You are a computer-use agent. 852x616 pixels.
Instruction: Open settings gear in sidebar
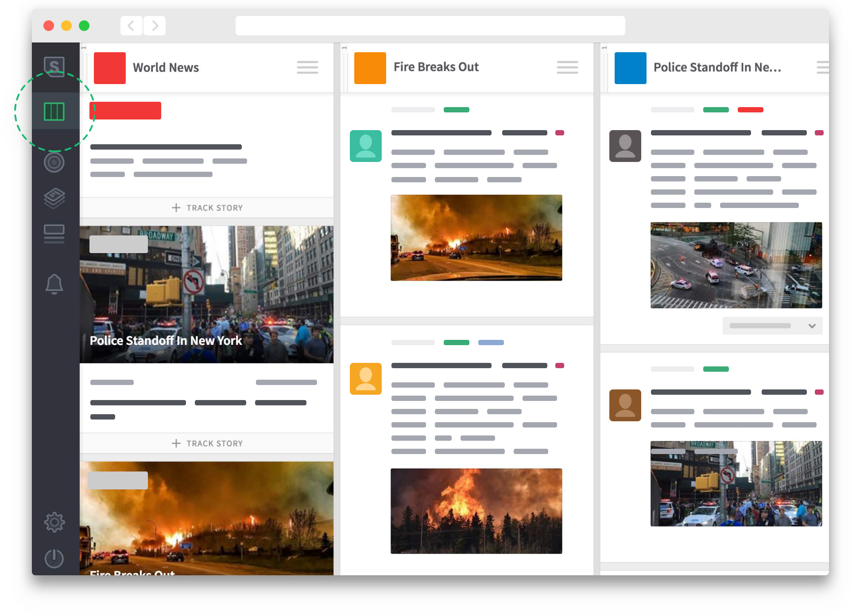click(x=54, y=522)
